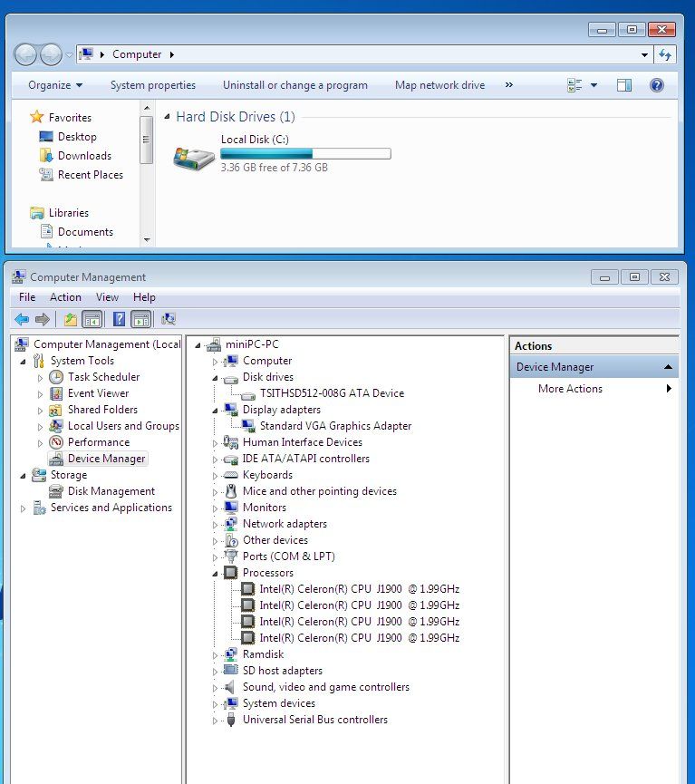695x784 pixels.
Task: Click System properties in Explorer toolbar
Action: 152,85
